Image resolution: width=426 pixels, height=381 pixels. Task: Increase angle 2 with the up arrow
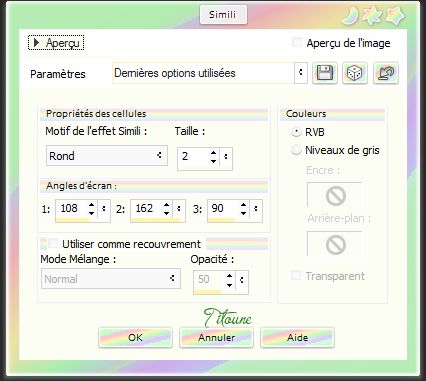coord(167,205)
